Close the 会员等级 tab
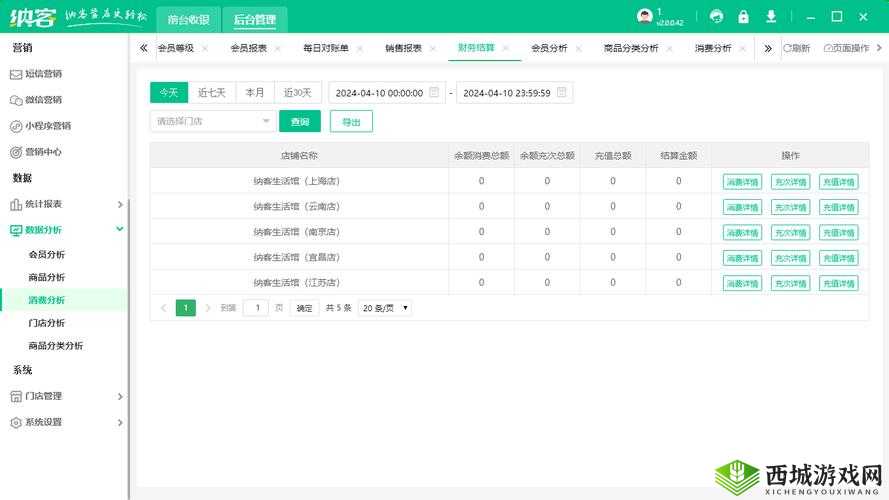Image resolution: width=889 pixels, height=500 pixels. pos(205,49)
